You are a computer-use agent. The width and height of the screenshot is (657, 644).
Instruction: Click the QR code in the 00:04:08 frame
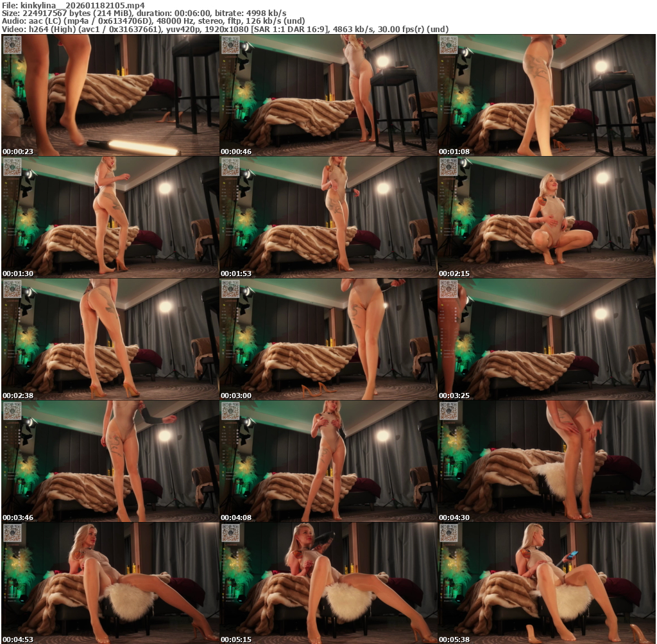[230, 411]
